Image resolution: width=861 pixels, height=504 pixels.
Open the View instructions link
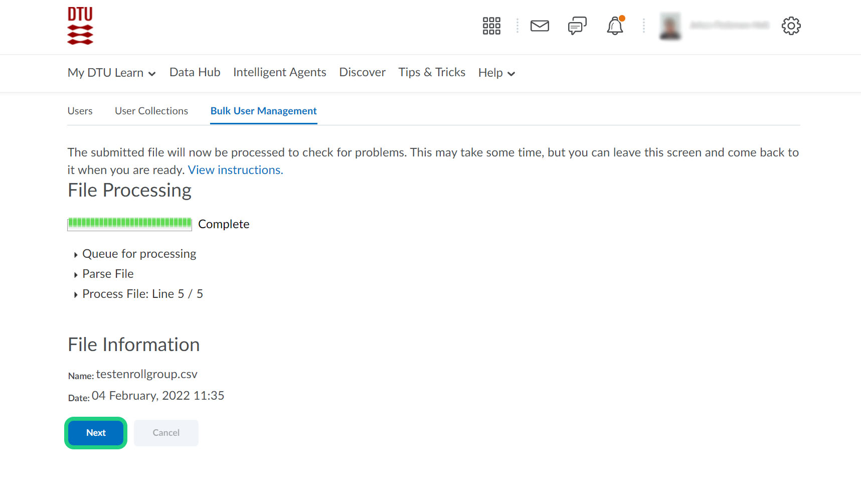point(235,170)
